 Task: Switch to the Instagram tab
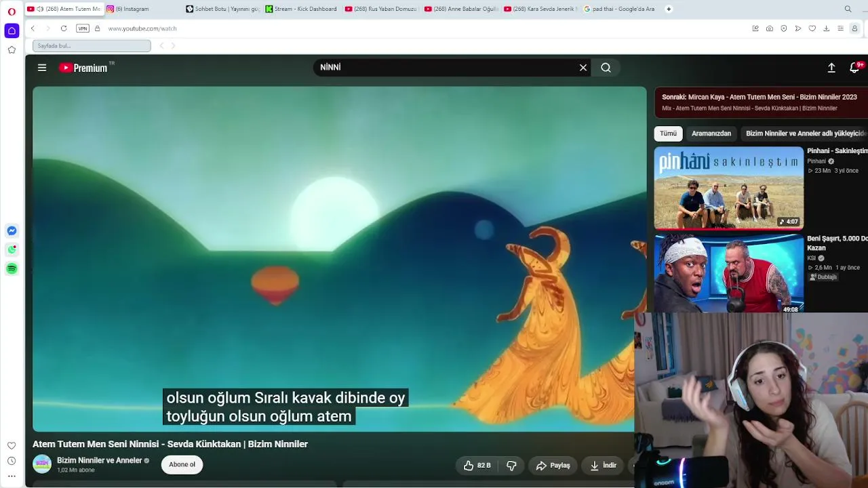click(x=142, y=9)
